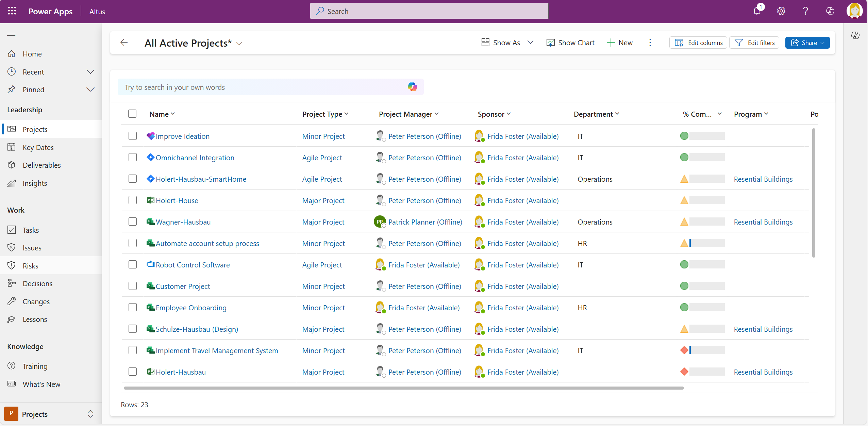Go back with the arrow icon

coord(124,43)
